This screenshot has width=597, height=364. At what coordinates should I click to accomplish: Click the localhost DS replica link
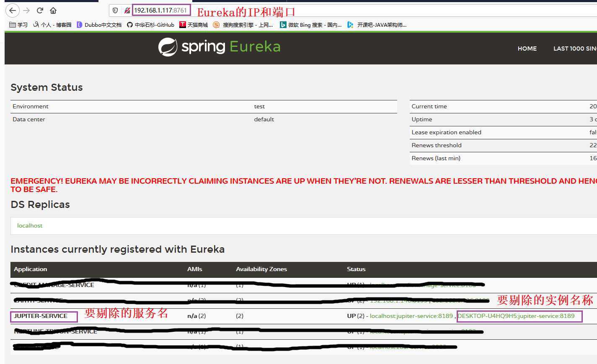click(x=30, y=226)
